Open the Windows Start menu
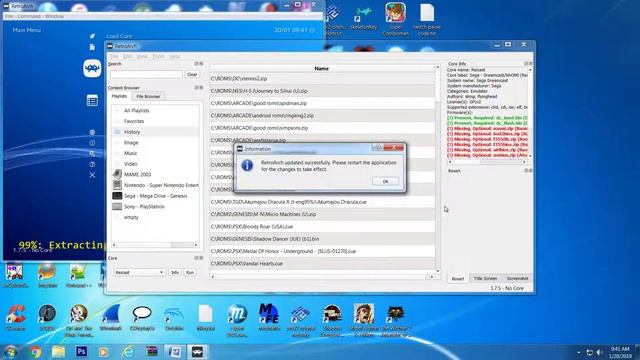The height and width of the screenshot is (360, 640). coord(11,351)
